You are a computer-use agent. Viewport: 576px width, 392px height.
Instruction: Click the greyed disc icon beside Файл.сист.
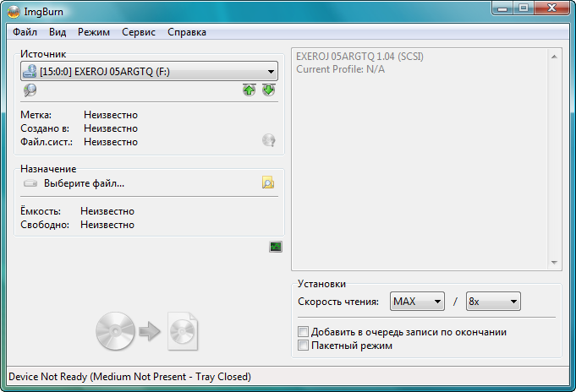pyautogui.click(x=268, y=140)
